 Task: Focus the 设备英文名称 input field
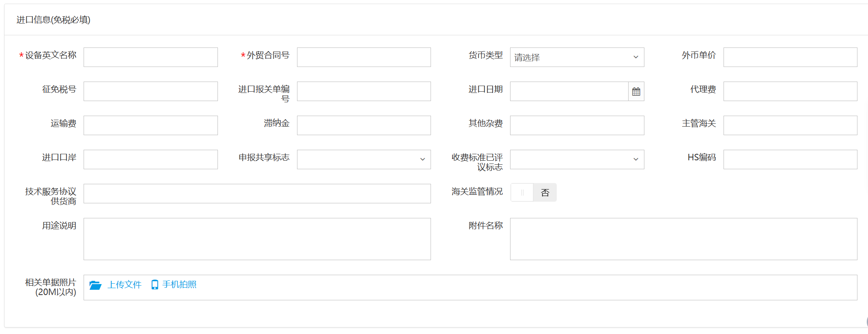click(x=151, y=57)
